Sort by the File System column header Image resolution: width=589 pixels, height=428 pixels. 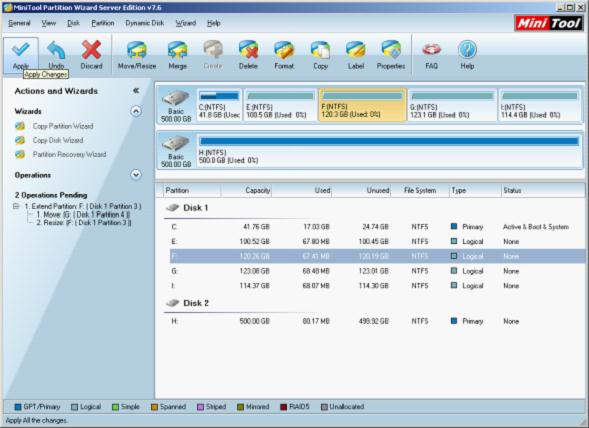pos(420,191)
